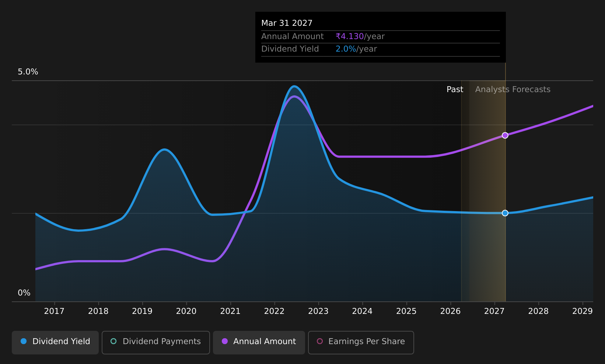Viewport: 605px width, 364px height.
Task: Click the 2021 x-axis label
Action: click(230, 311)
